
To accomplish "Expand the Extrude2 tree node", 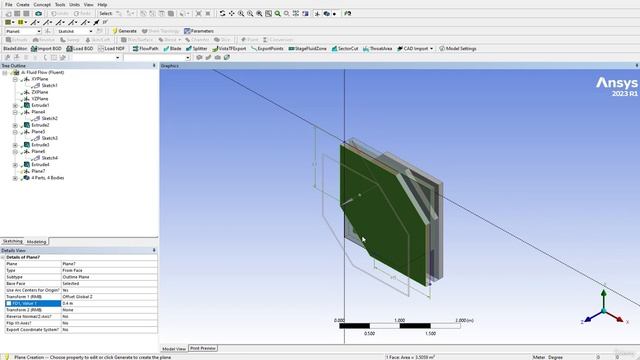I will pyautogui.click(x=15, y=125).
